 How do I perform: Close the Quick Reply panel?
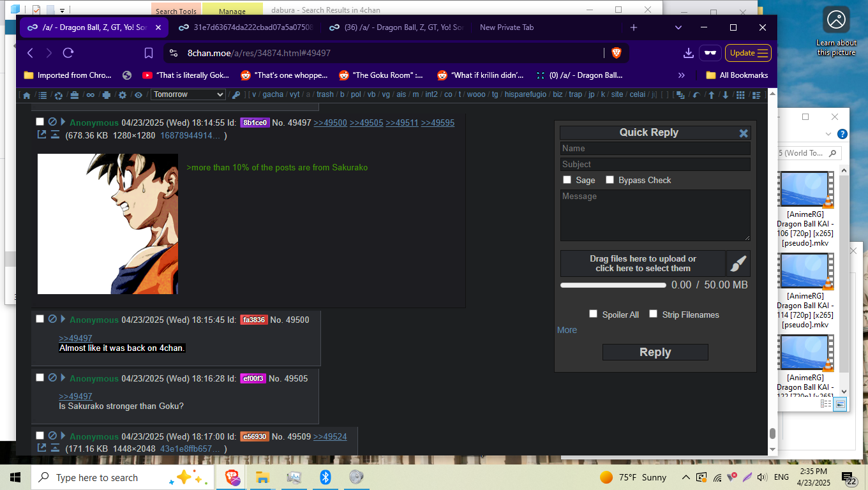[744, 133]
